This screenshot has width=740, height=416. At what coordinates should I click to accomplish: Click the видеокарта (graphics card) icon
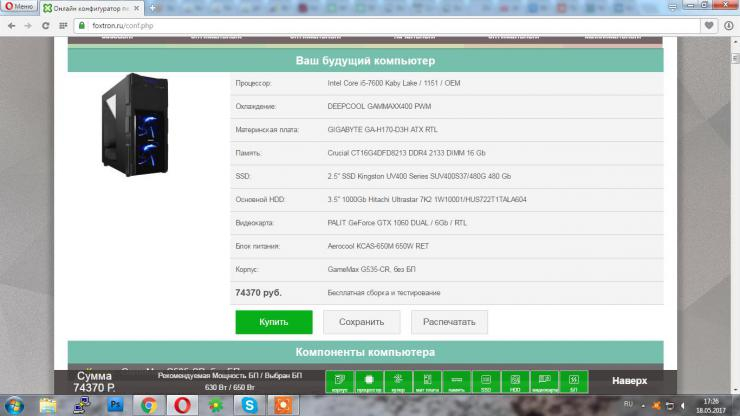pyautogui.click(x=545, y=381)
